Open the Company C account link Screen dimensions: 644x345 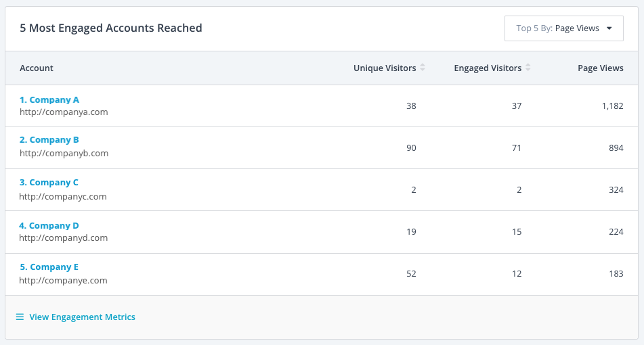tap(49, 183)
